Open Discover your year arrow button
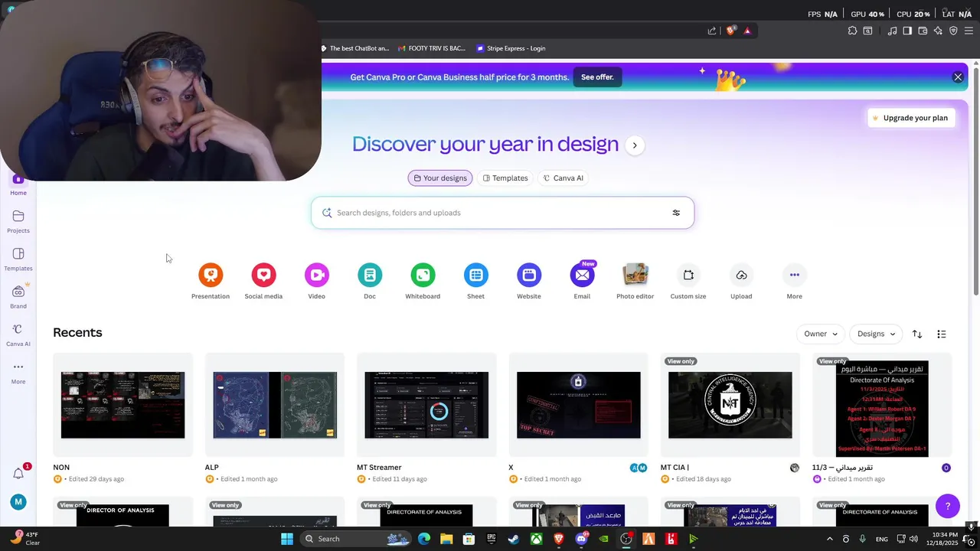This screenshot has height=551, width=980. pos(635,145)
